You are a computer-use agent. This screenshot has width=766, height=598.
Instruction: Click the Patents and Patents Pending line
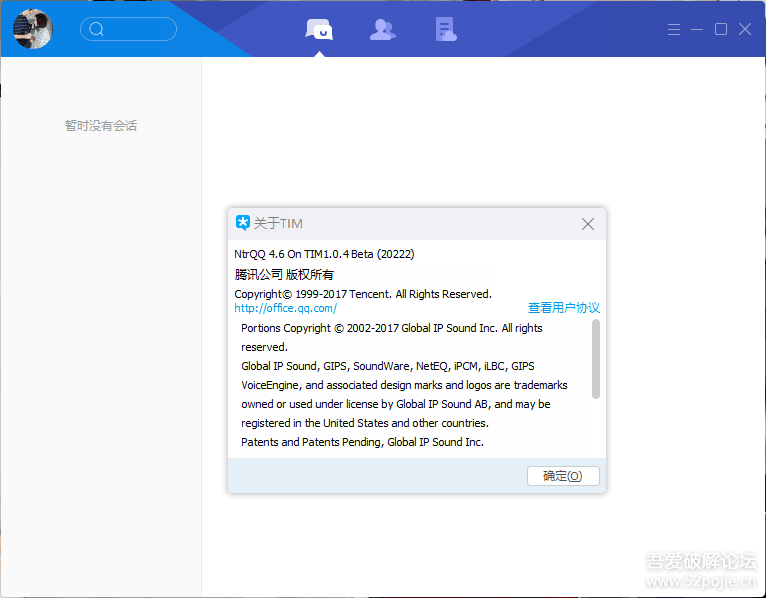tap(362, 442)
